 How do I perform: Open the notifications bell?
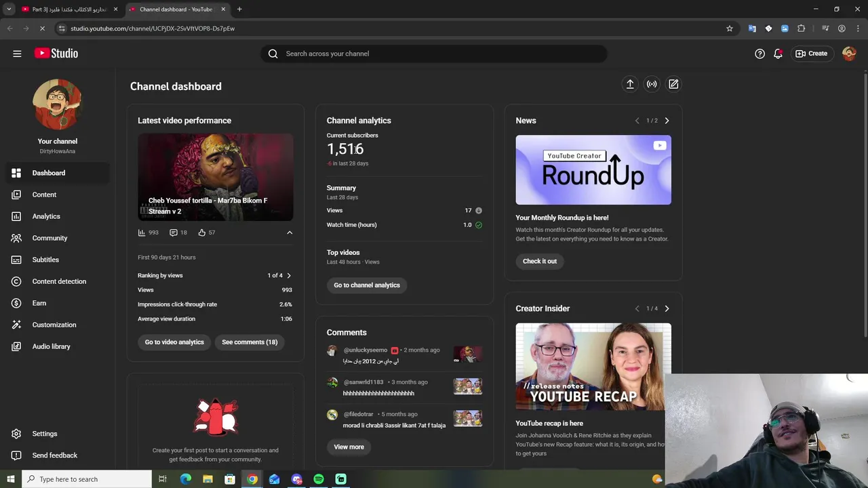[x=778, y=54]
